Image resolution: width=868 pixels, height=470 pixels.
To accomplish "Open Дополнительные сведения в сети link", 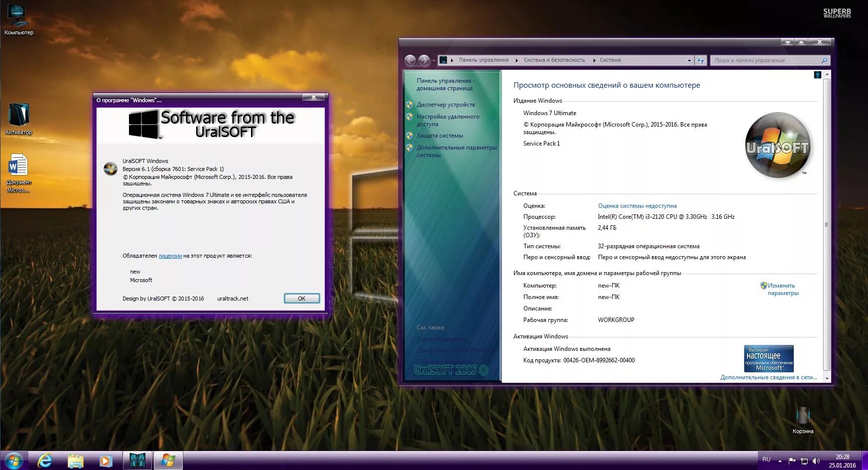I will 768,377.
